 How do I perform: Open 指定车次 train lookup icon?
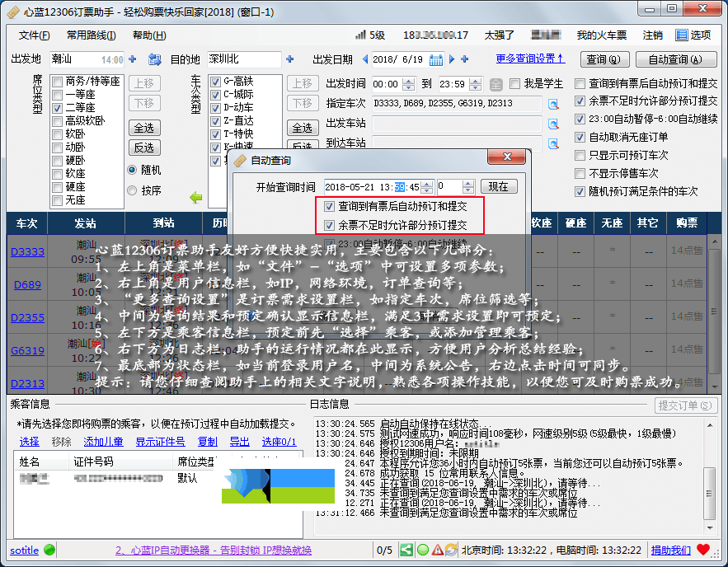(x=553, y=104)
